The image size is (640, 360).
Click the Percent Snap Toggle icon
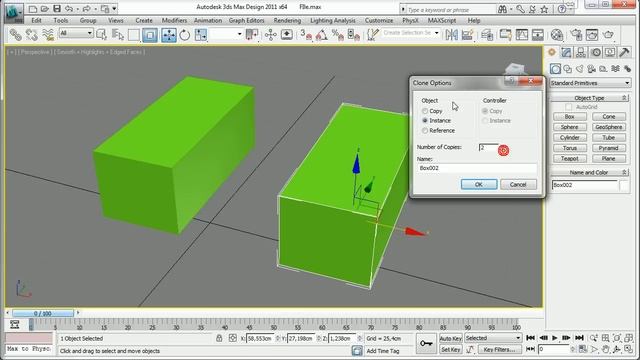(x=338, y=35)
